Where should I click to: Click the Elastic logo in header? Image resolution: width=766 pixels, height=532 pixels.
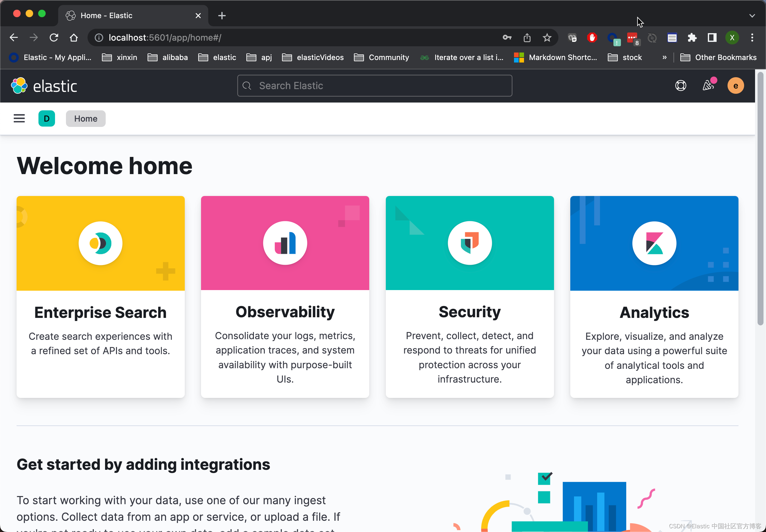(44, 86)
